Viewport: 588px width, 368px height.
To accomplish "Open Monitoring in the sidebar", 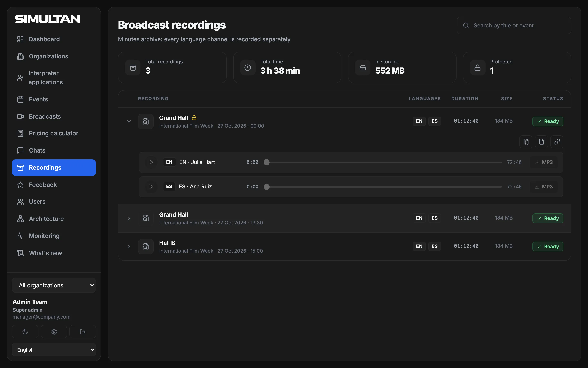I will 54,236.
